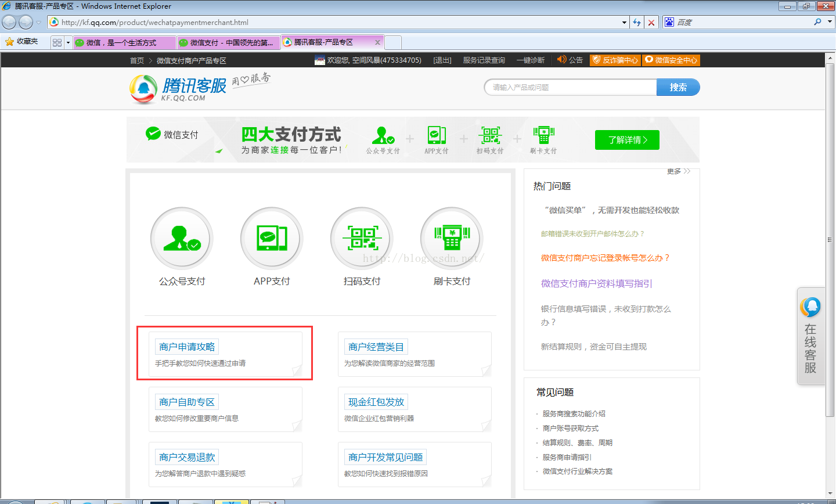Open a new blank tab
The image size is (836, 504).
(x=393, y=42)
